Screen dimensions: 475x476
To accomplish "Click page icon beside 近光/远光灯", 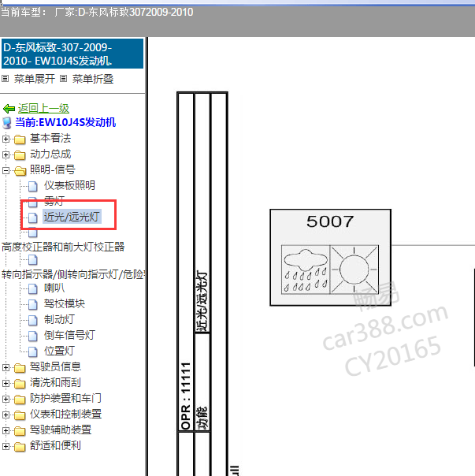I will [x=33, y=218].
